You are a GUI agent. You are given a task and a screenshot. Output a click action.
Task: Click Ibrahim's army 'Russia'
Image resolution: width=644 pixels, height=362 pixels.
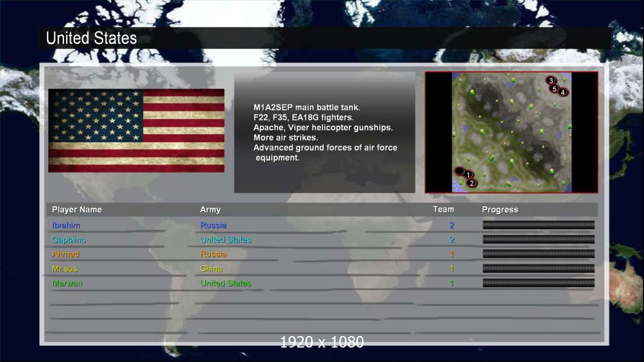click(213, 225)
